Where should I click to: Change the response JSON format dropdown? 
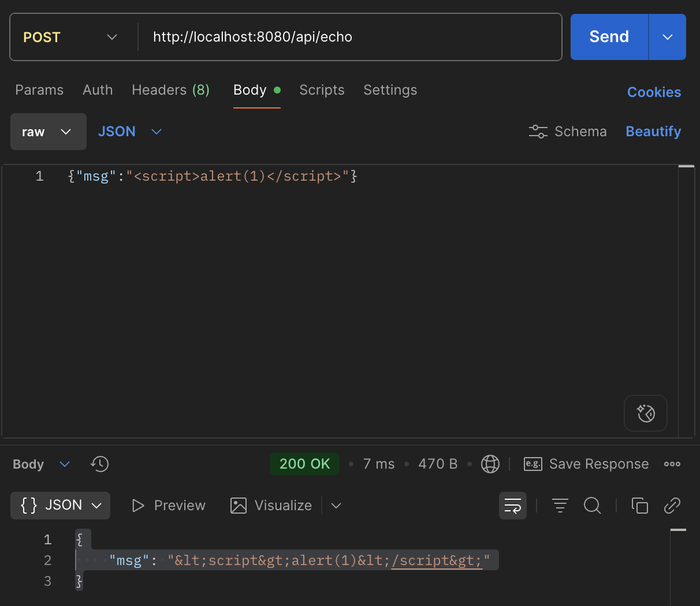pyautogui.click(x=60, y=506)
